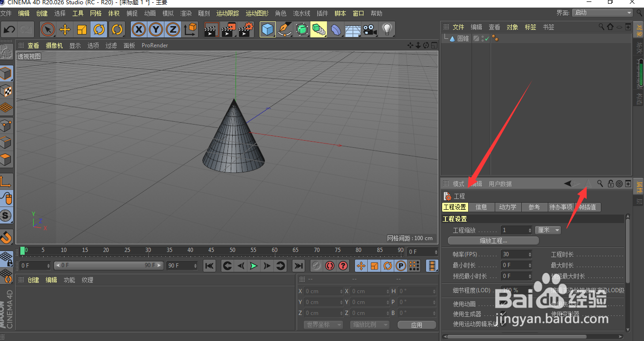
Task: Click the attribute panel back arrow
Action: coord(568,183)
